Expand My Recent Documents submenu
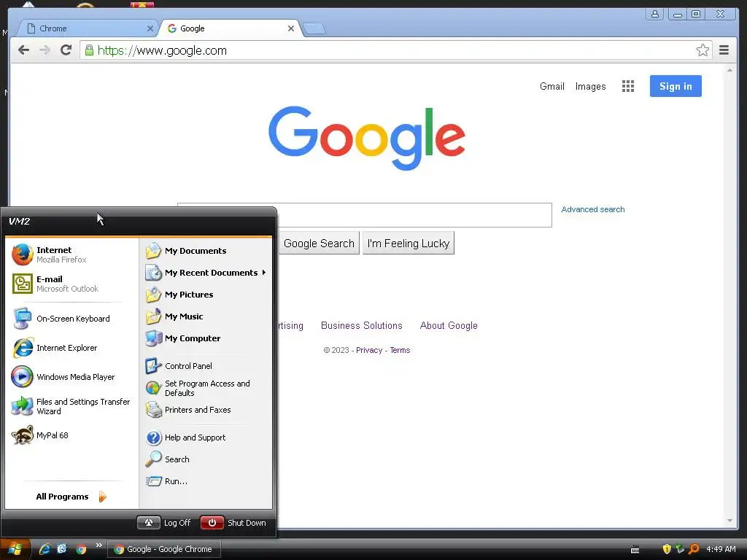 pyautogui.click(x=206, y=273)
